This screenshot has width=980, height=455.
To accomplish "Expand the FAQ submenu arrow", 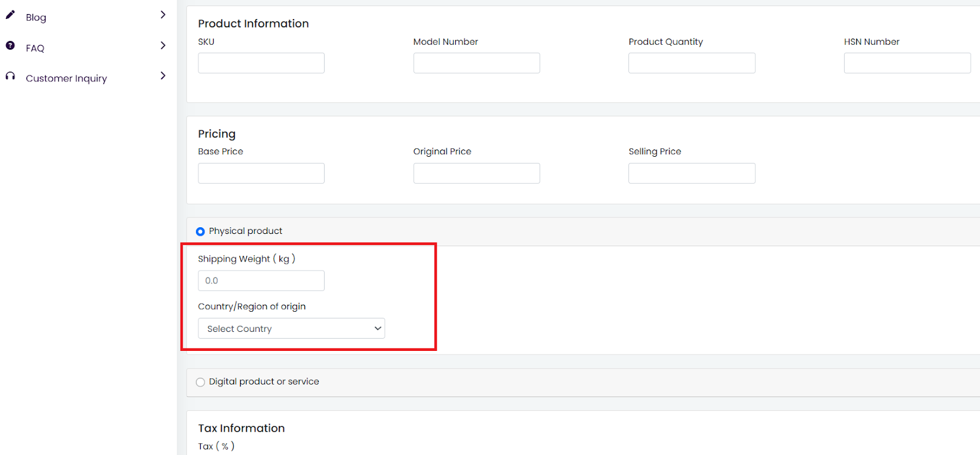I will pyautogui.click(x=163, y=45).
